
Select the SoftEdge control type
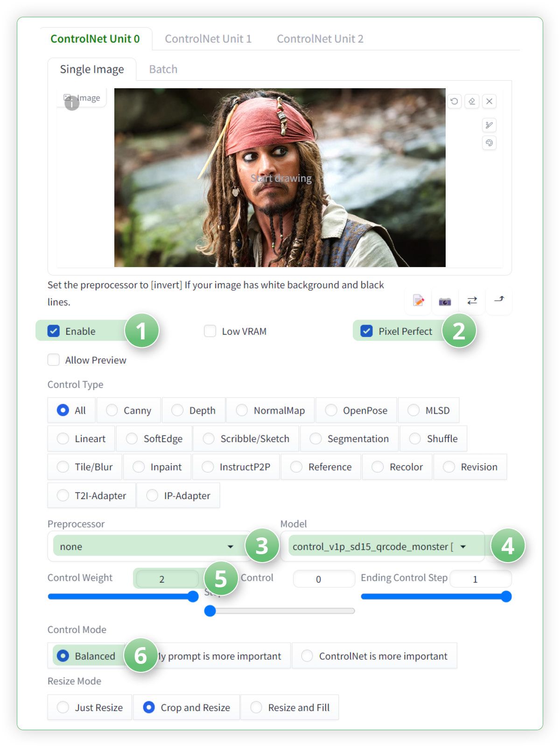click(154, 438)
